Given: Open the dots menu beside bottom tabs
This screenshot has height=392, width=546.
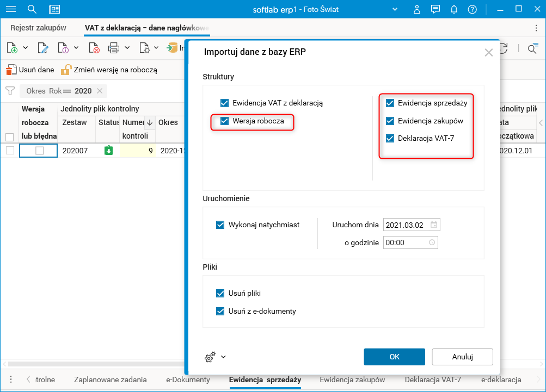Looking at the screenshot, I should click(x=11, y=379).
